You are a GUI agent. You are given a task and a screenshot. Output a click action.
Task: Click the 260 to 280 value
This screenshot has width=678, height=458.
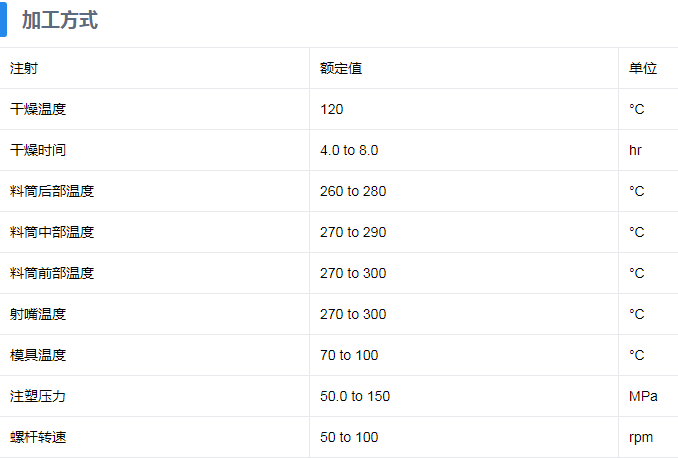tap(353, 191)
